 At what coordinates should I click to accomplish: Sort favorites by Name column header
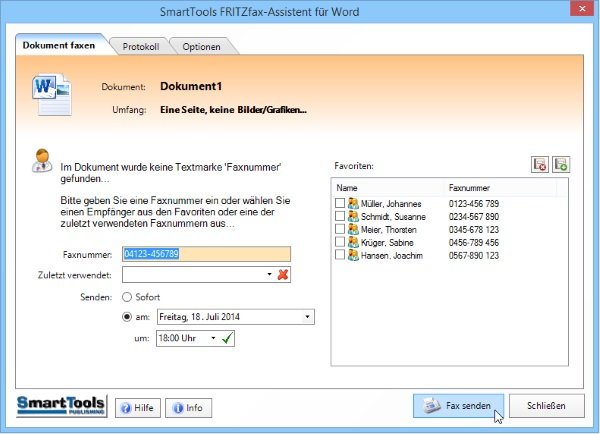pyautogui.click(x=388, y=188)
